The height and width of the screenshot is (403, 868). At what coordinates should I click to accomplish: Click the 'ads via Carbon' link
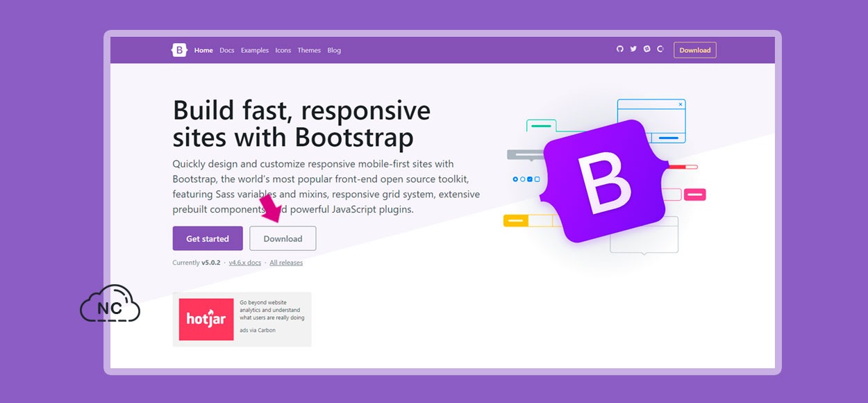(x=258, y=330)
